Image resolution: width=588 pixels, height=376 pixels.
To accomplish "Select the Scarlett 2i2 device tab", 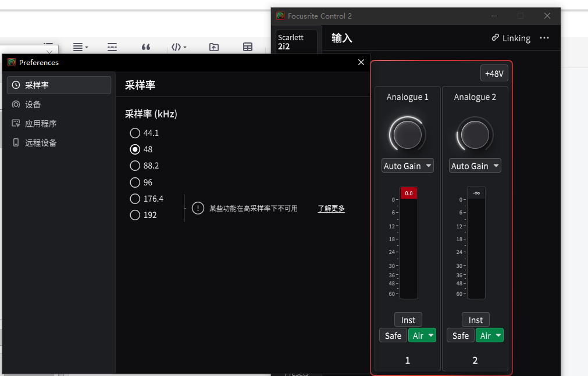I will [296, 42].
